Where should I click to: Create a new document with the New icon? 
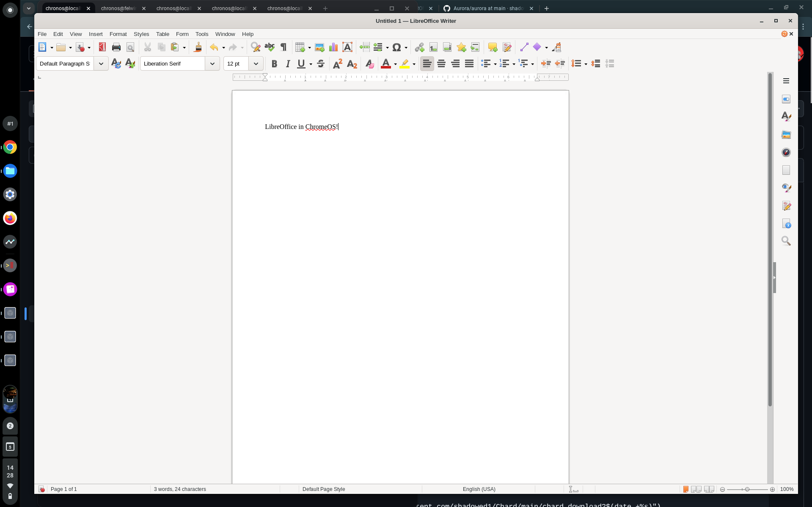[x=42, y=47]
